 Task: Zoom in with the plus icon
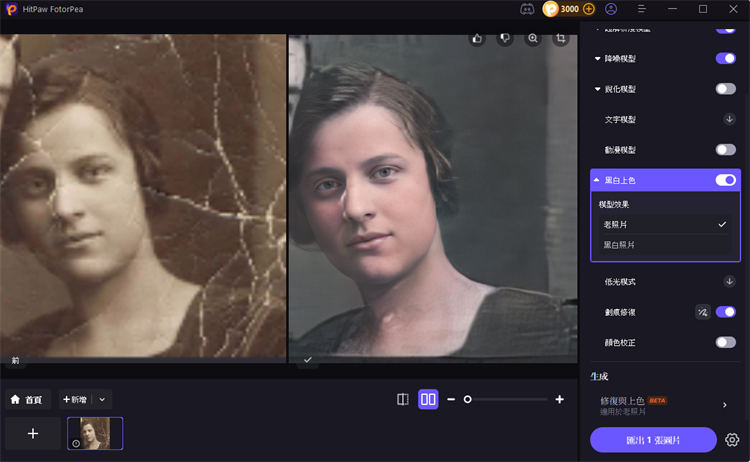click(x=560, y=399)
